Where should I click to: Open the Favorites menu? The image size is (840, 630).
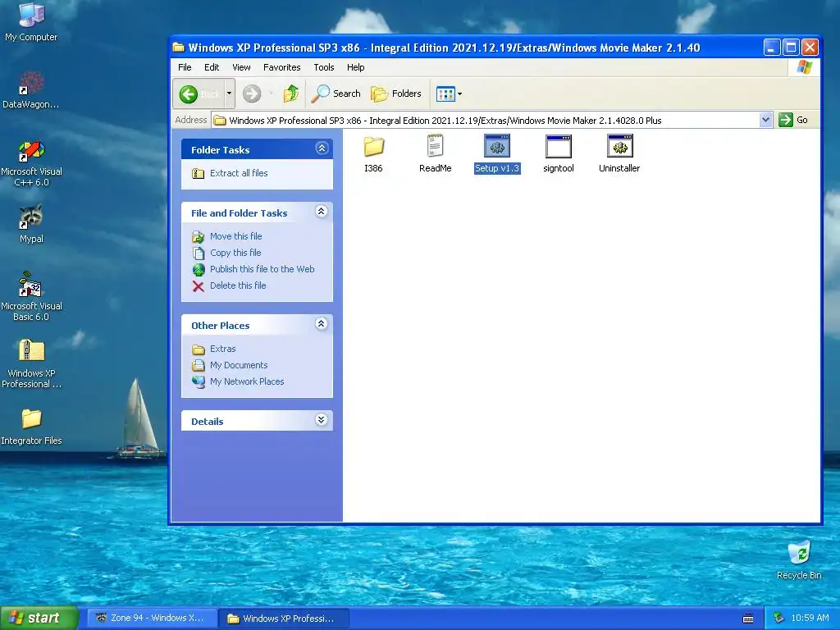tap(282, 67)
